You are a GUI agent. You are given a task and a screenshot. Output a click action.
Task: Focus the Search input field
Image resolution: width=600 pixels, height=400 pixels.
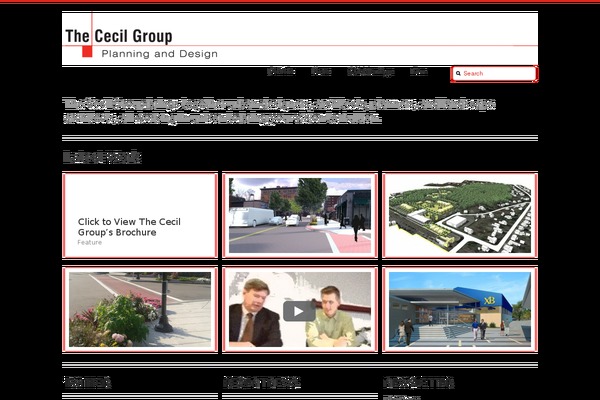click(x=494, y=73)
